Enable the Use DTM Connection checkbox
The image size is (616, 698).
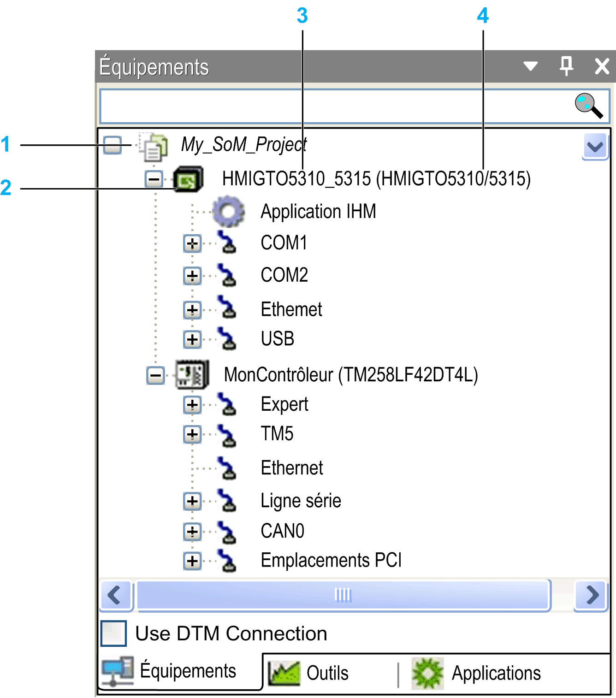point(113,633)
